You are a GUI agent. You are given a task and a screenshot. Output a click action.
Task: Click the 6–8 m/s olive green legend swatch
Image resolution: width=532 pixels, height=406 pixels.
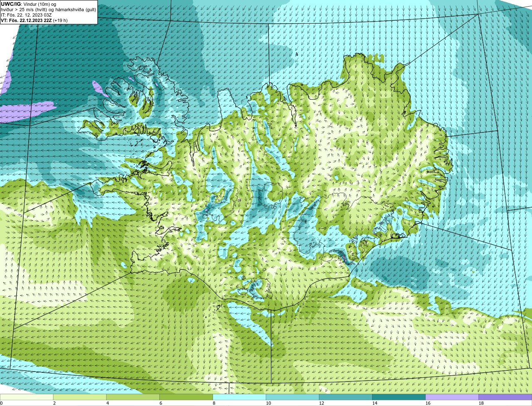pyautogui.click(x=186, y=397)
